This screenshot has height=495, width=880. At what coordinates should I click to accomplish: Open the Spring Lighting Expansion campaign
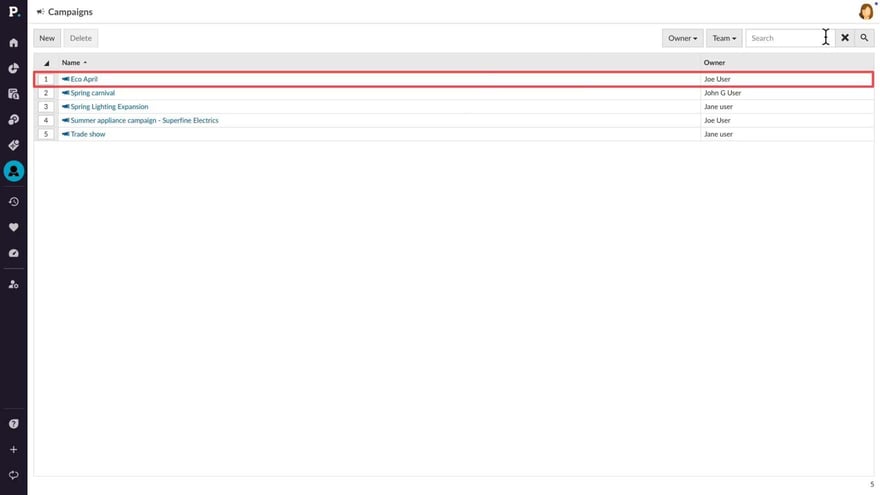tap(109, 107)
